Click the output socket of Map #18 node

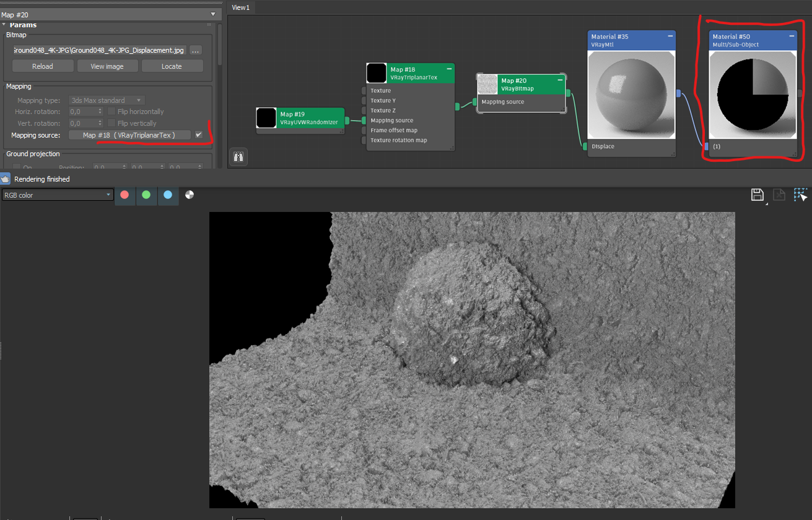click(x=458, y=107)
